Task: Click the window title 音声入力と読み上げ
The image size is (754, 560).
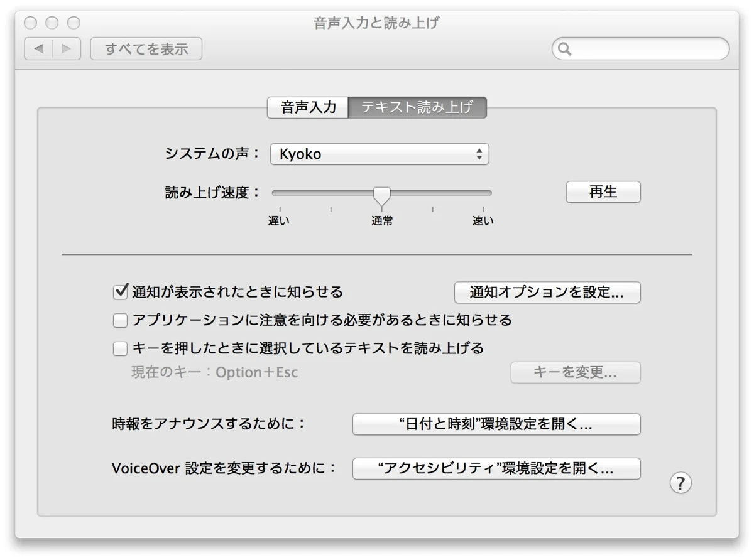Action: [376, 23]
